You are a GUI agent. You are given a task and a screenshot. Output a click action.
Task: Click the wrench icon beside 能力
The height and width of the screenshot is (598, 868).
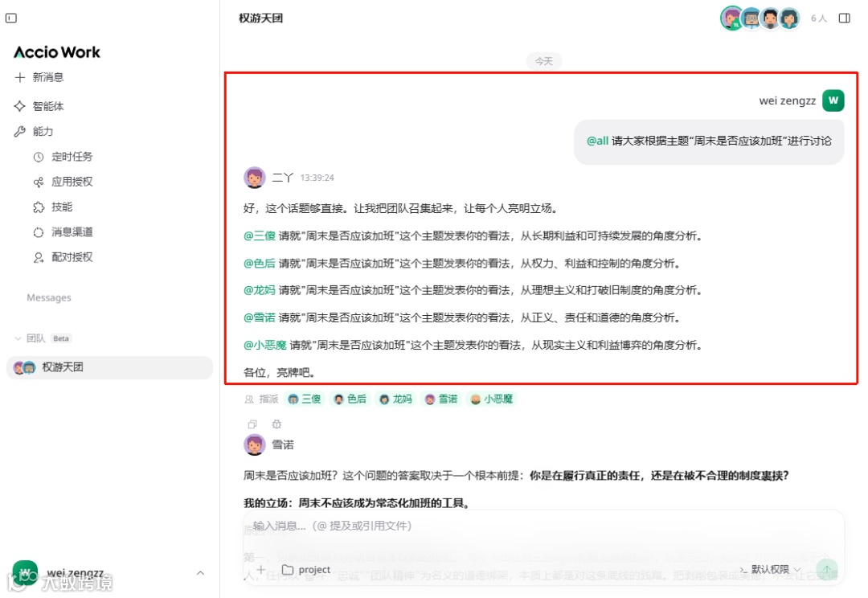pyautogui.click(x=20, y=131)
